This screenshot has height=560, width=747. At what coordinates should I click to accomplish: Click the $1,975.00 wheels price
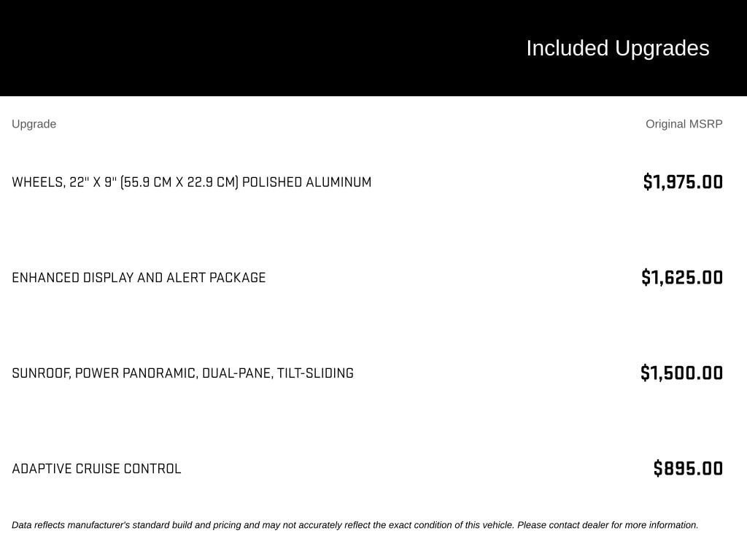coord(683,182)
